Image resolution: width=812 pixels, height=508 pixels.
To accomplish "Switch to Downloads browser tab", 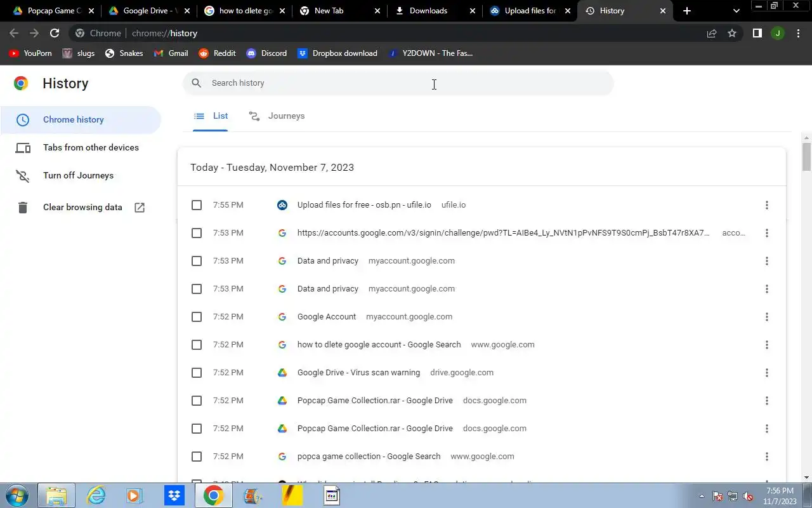I will coord(434,11).
